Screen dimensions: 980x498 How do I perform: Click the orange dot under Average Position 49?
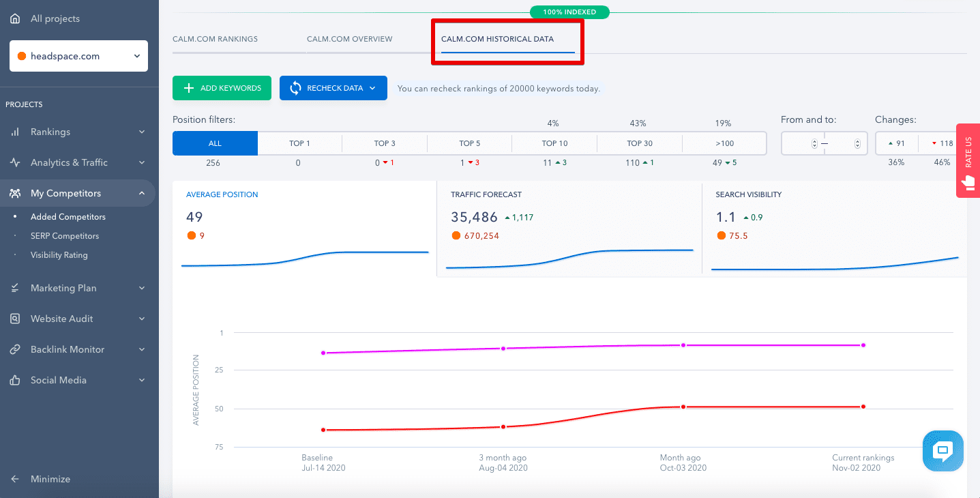(191, 236)
